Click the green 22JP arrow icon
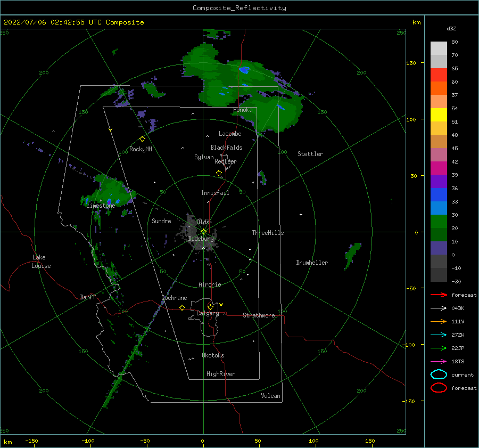Viewport: 479px width, 448px height. tap(439, 348)
